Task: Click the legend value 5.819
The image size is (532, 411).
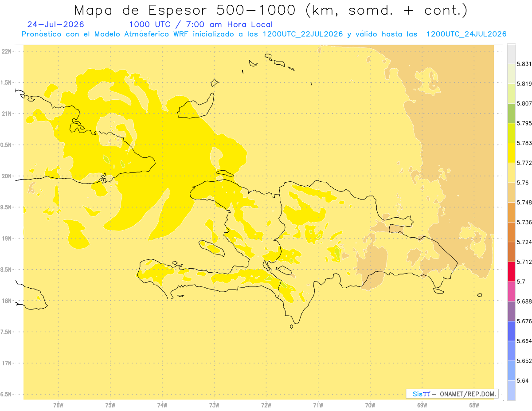Action: (524, 83)
